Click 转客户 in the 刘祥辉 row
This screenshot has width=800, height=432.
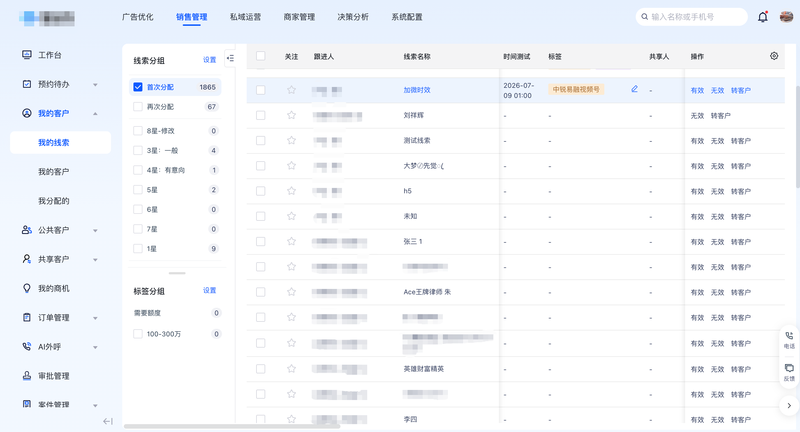coord(720,116)
